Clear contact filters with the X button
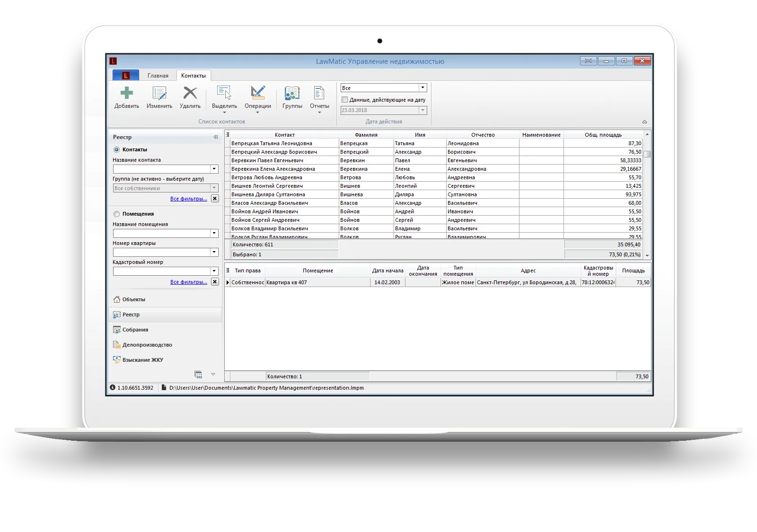The width and height of the screenshot is (757, 532). coord(215,199)
